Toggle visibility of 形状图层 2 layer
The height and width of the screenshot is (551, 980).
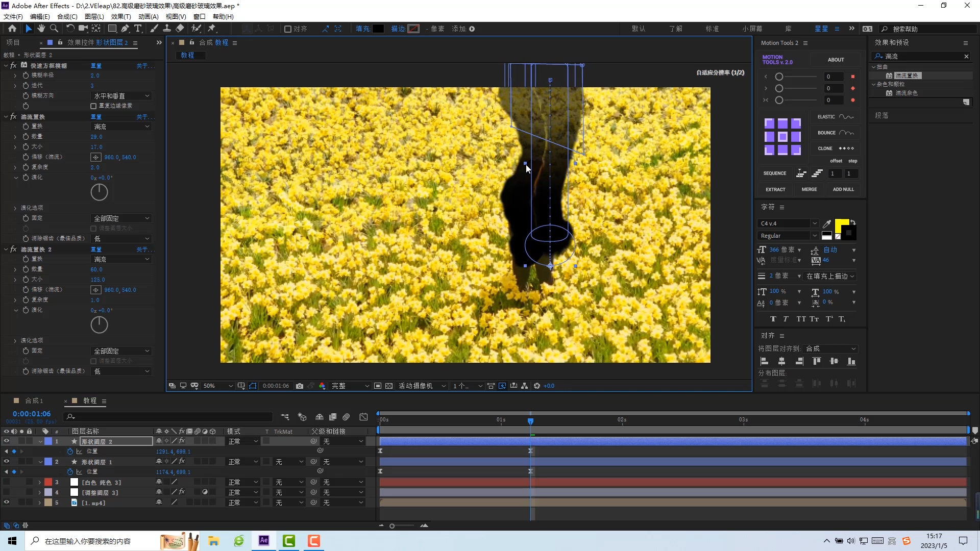click(6, 441)
